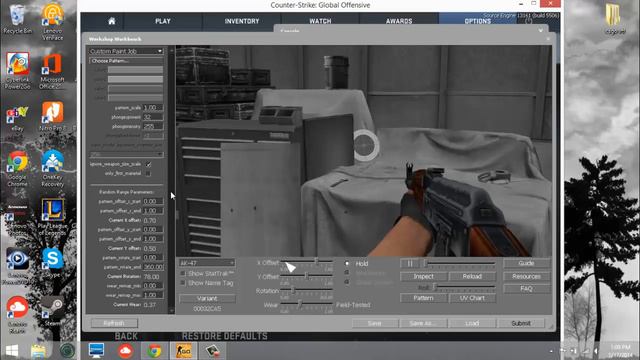This screenshot has width=640, height=360.
Task: Click the pattern_scale input field
Action: click(x=153, y=108)
